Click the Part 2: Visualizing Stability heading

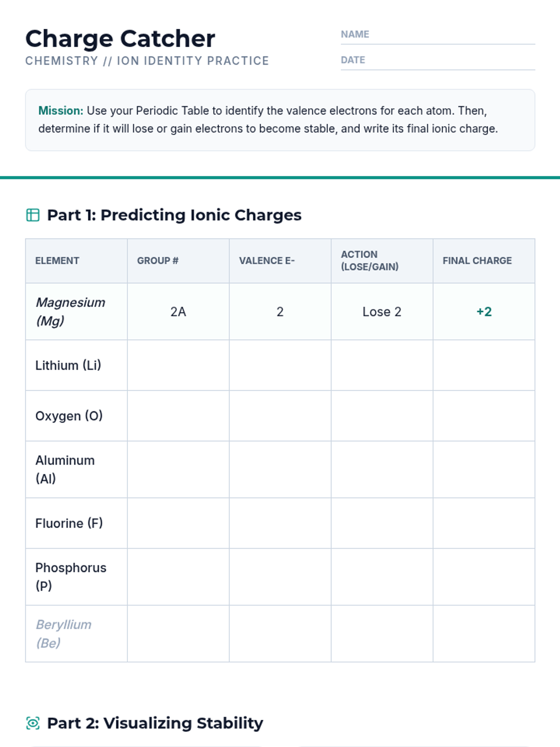pos(155,723)
